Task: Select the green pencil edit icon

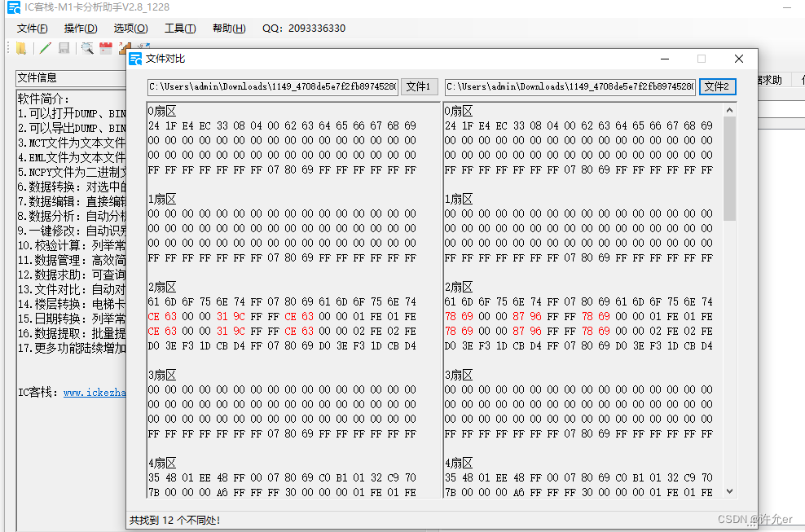Action: click(44, 47)
